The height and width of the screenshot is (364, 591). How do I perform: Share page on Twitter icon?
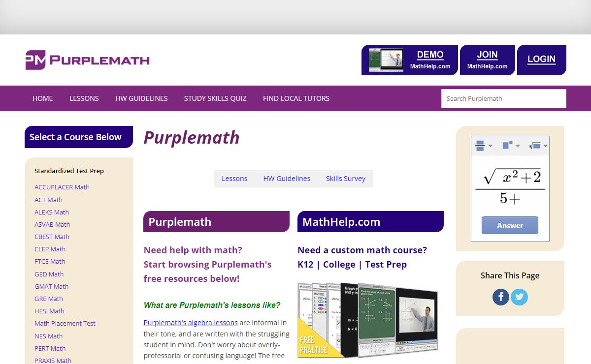tap(519, 297)
